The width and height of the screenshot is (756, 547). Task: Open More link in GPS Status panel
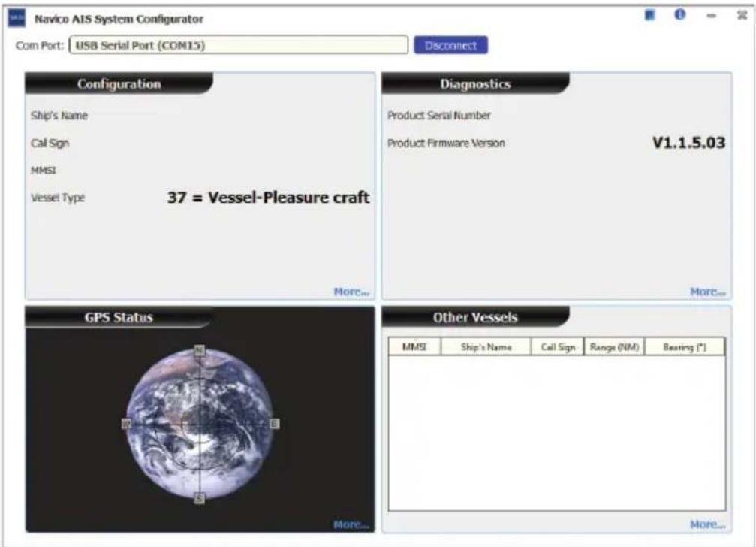(351, 524)
